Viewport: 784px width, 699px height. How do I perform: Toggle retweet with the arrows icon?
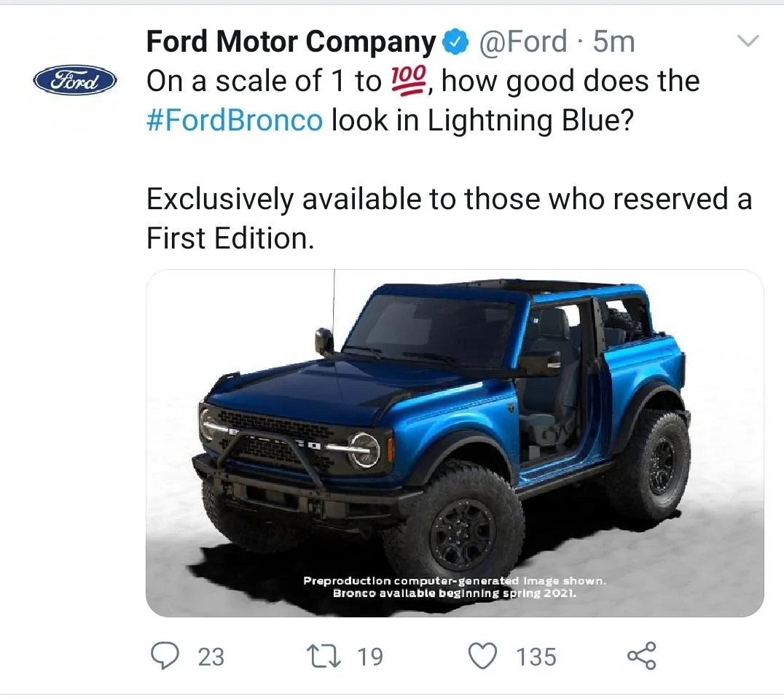[324, 657]
